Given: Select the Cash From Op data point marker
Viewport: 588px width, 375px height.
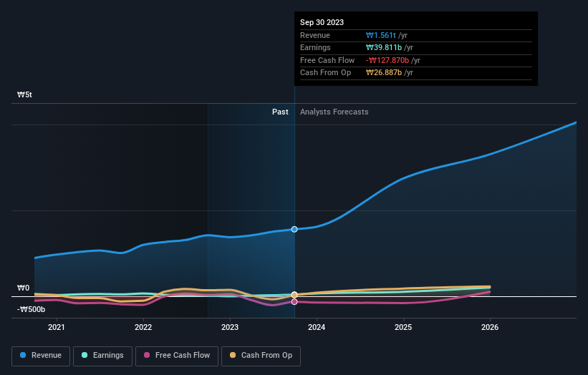Looking at the screenshot, I should pos(294,295).
